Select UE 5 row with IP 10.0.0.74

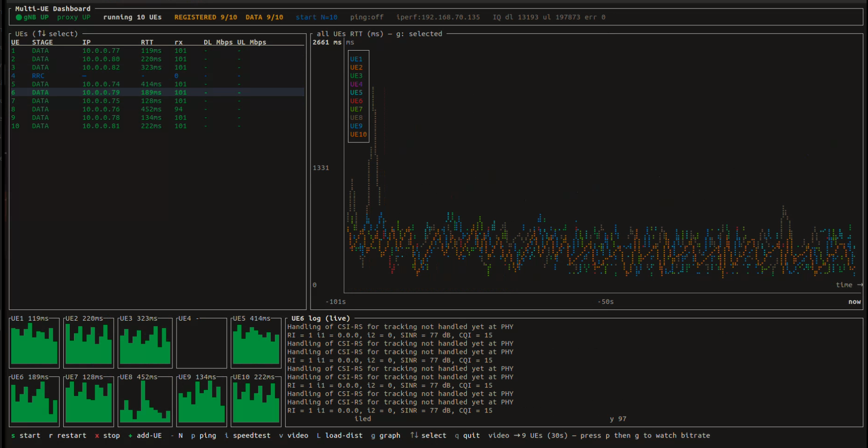point(157,84)
